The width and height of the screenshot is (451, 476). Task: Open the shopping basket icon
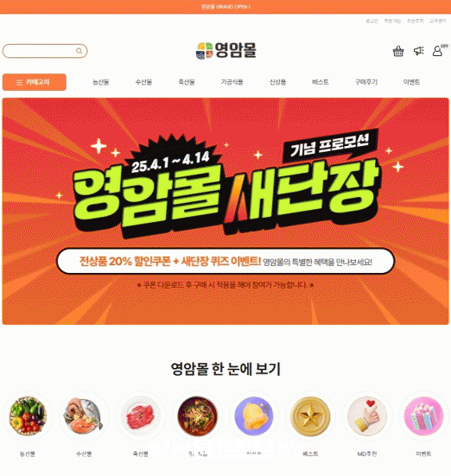pyautogui.click(x=397, y=51)
